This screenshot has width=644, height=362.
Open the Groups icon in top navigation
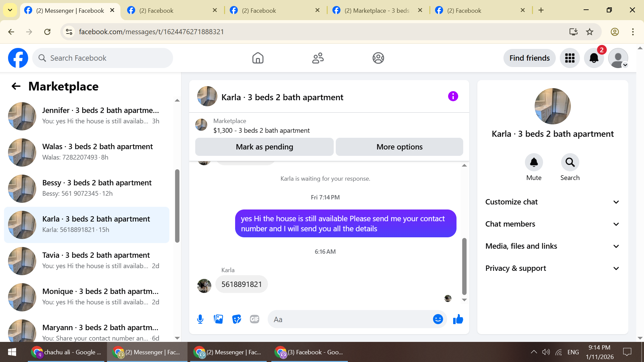click(x=378, y=58)
